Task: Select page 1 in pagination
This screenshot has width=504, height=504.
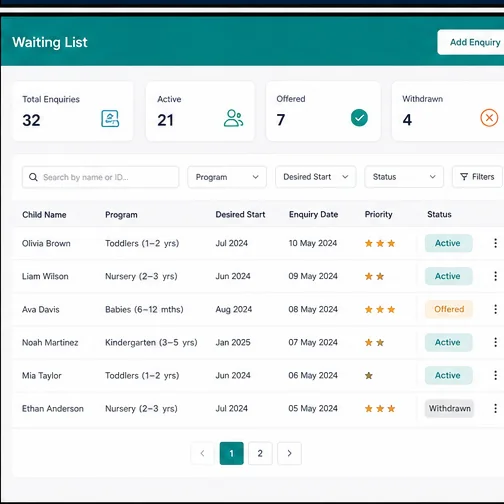Action: [x=232, y=453]
